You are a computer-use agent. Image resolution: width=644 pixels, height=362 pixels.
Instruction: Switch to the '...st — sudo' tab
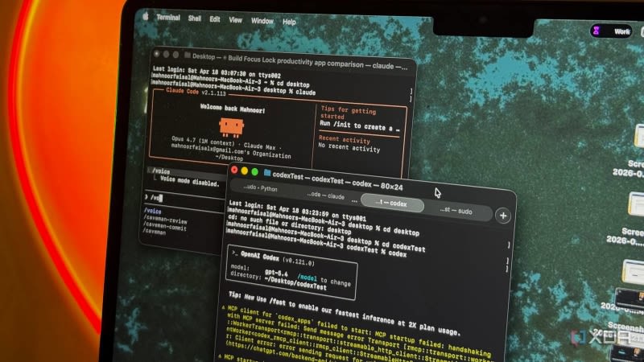point(456,211)
